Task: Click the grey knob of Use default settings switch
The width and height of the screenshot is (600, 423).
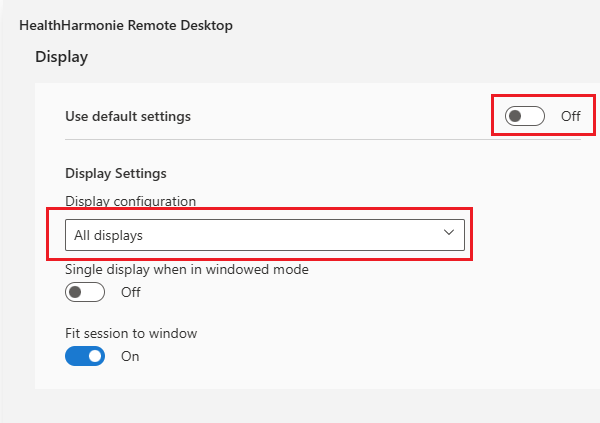Action: (515, 116)
